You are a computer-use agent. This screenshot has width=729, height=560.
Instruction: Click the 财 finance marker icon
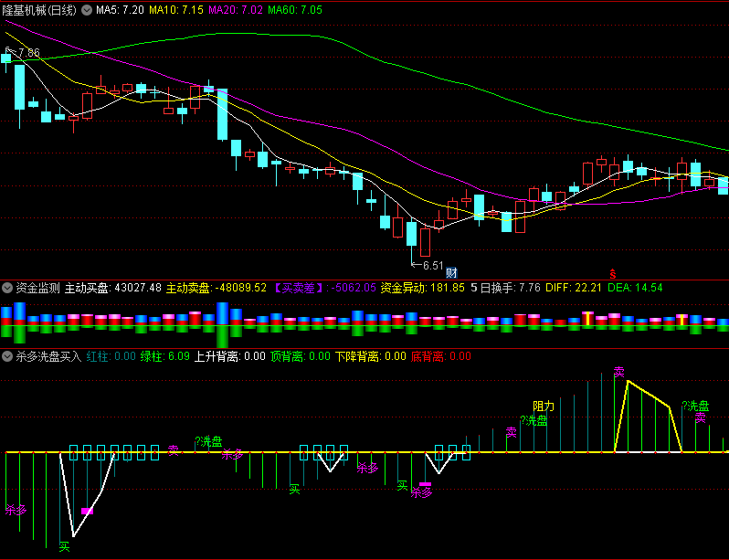point(451,272)
